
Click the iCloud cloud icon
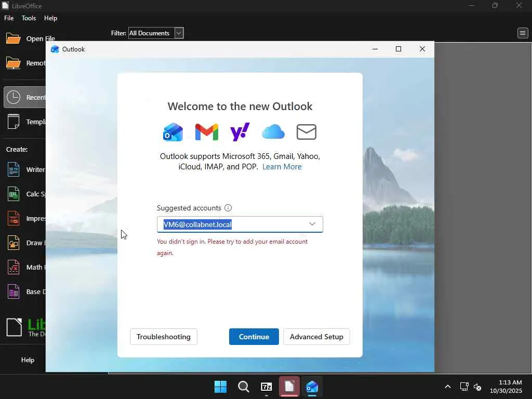(x=273, y=131)
